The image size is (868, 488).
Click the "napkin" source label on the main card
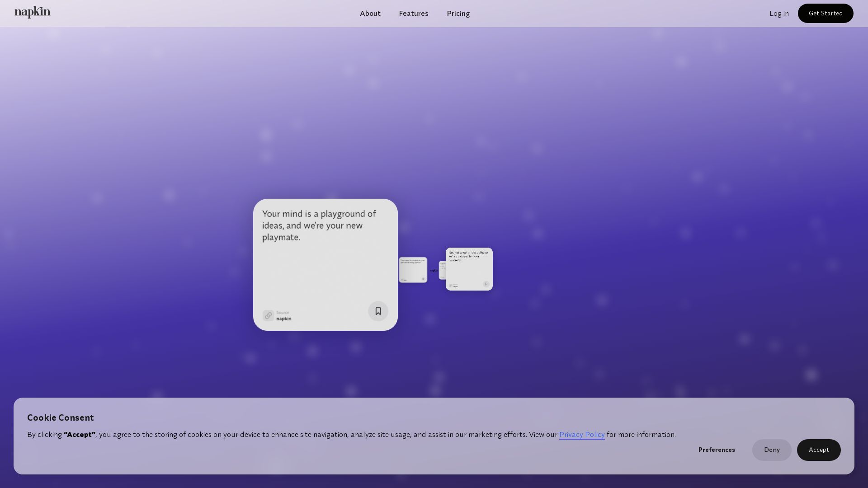tap(283, 318)
